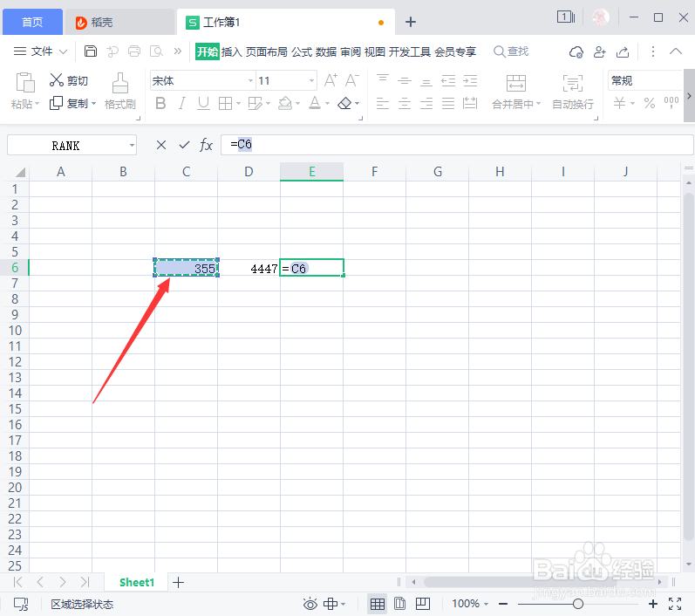
Task: Click the decrease indent icon
Action: coord(448,81)
